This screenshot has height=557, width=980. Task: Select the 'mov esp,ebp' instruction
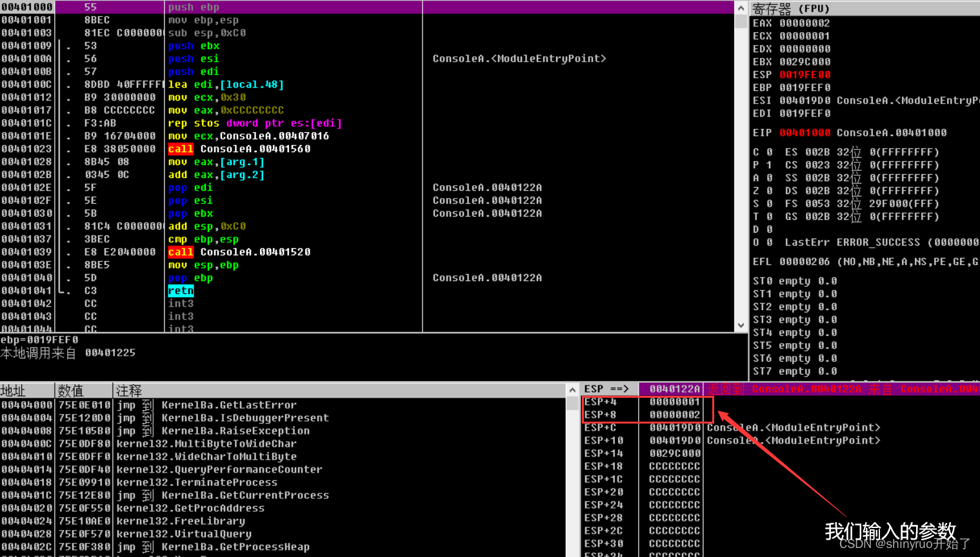(x=203, y=265)
